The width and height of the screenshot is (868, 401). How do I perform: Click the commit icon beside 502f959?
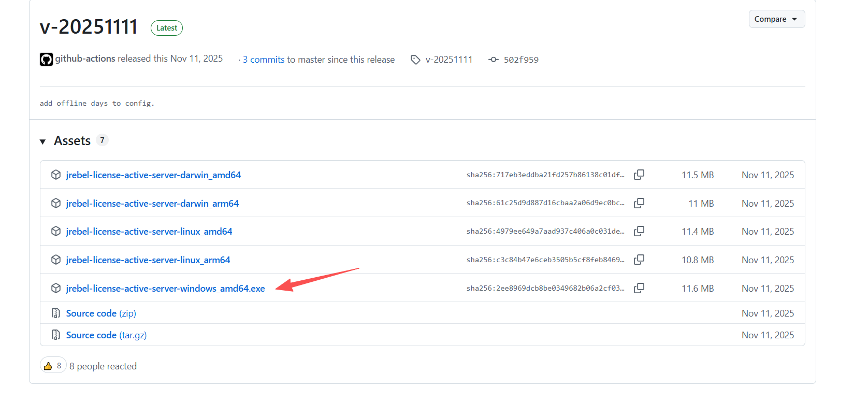[494, 60]
